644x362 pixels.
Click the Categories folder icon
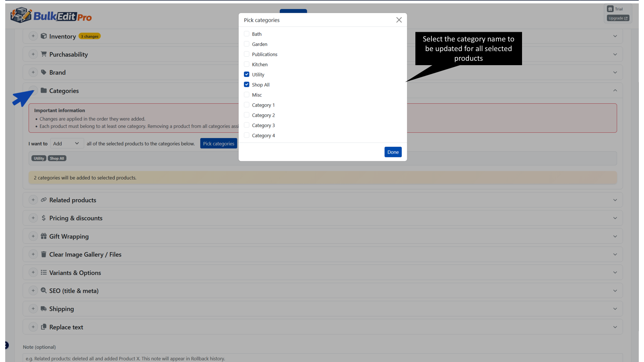click(x=43, y=90)
